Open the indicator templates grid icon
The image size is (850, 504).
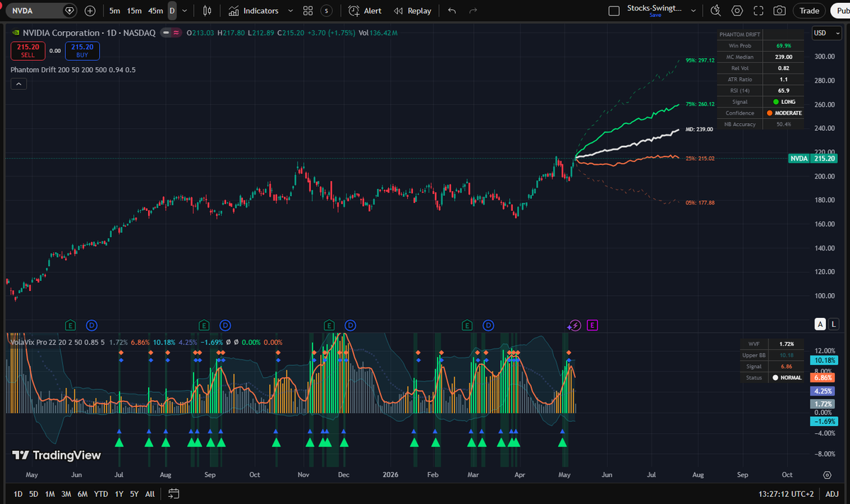click(307, 11)
